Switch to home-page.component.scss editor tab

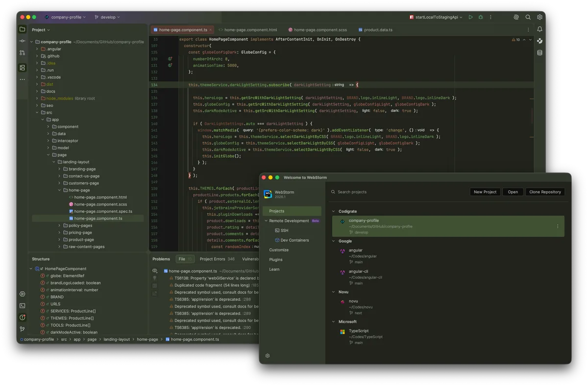coord(317,30)
